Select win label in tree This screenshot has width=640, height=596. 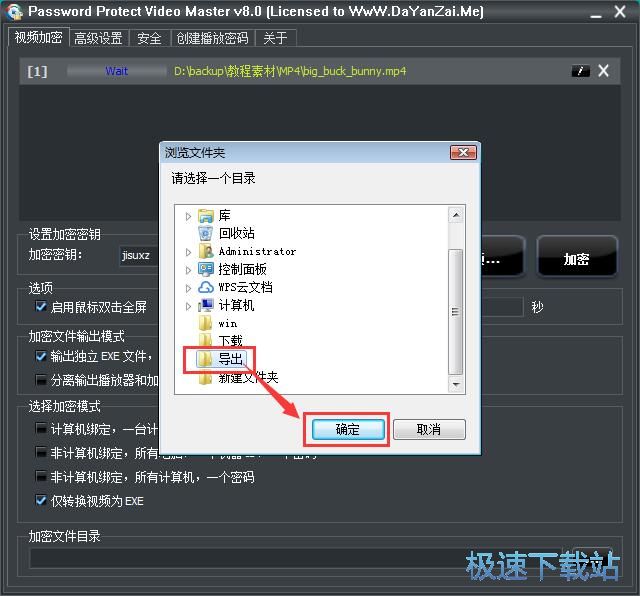coord(228,323)
